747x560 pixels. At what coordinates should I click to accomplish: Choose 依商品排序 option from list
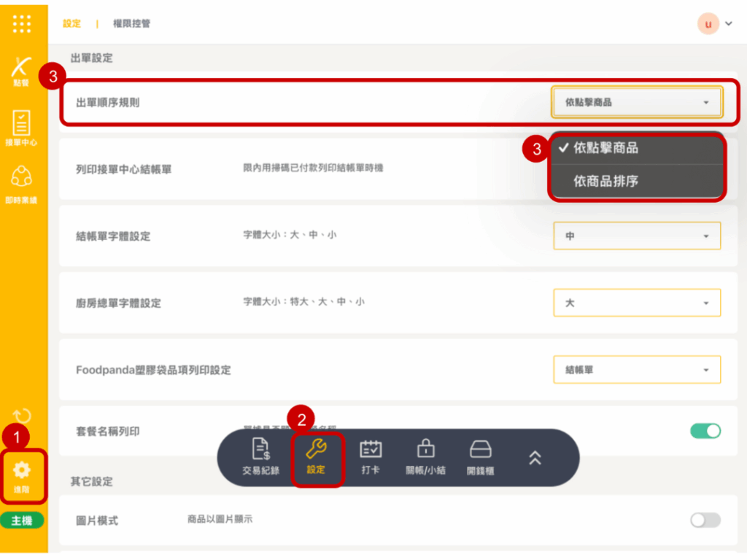coord(606,181)
